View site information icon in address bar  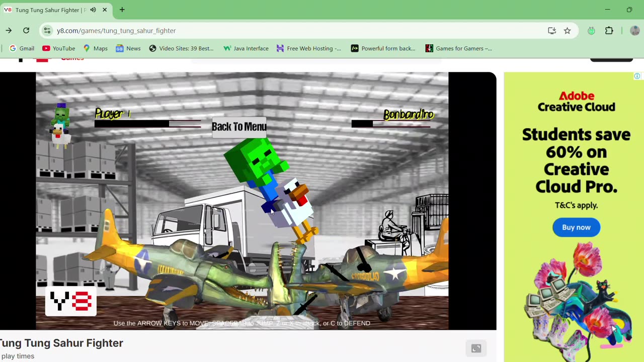[47, 31]
